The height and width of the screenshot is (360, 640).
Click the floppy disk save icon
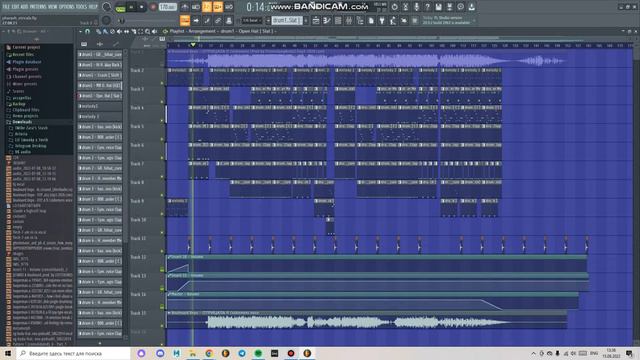pyautogui.click(x=438, y=7)
